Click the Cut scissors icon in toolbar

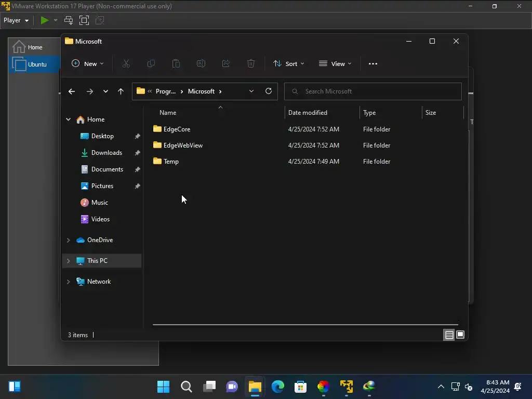tap(126, 64)
